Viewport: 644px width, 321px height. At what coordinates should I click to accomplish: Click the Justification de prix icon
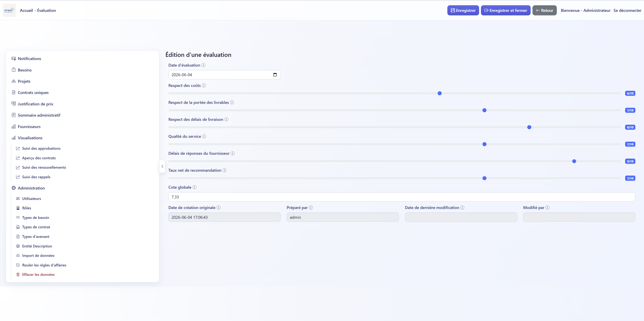(x=14, y=104)
